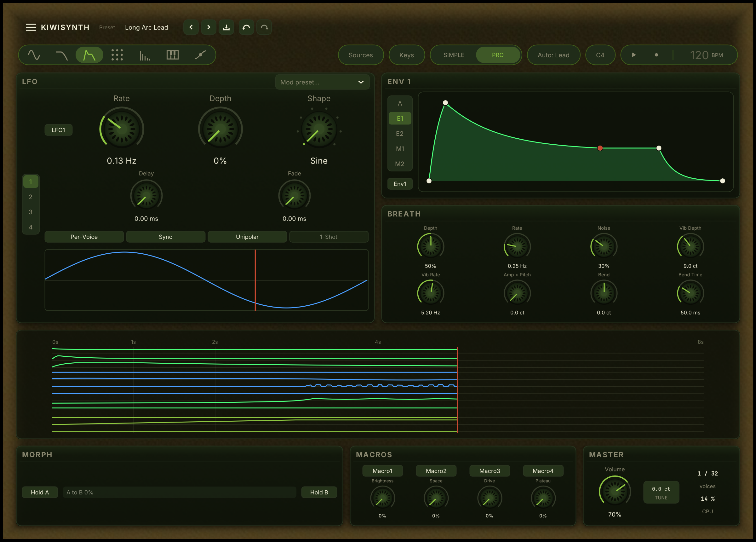Image resolution: width=756 pixels, height=542 pixels.
Task: Click the Env1 source selector
Action: [400, 184]
